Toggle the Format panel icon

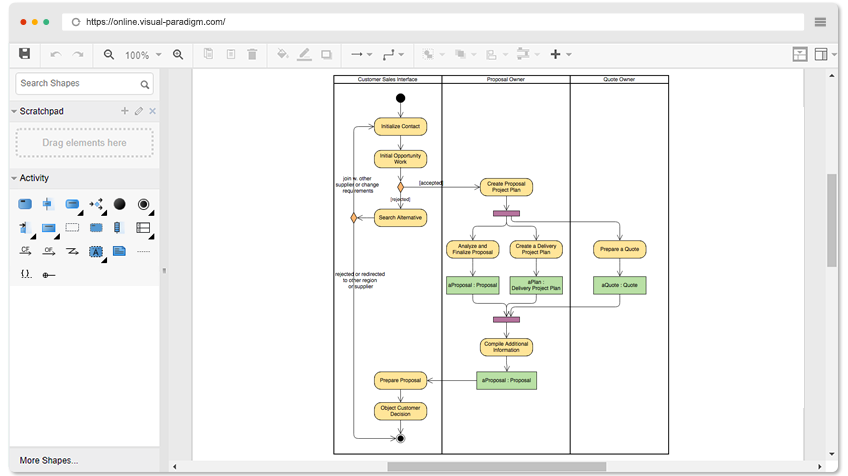[800, 54]
